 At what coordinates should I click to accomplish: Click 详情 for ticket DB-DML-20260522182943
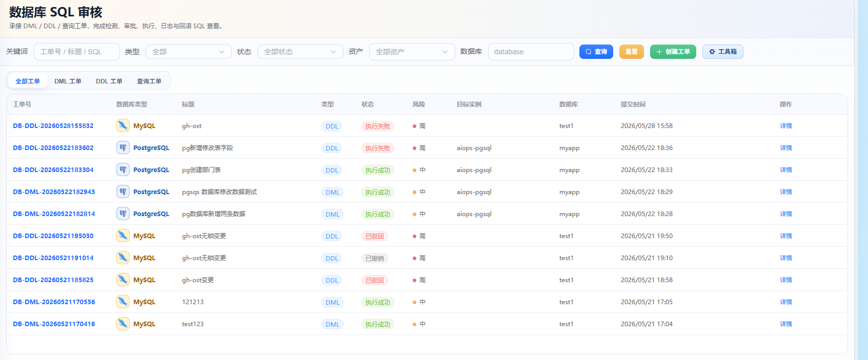pyautogui.click(x=786, y=192)
